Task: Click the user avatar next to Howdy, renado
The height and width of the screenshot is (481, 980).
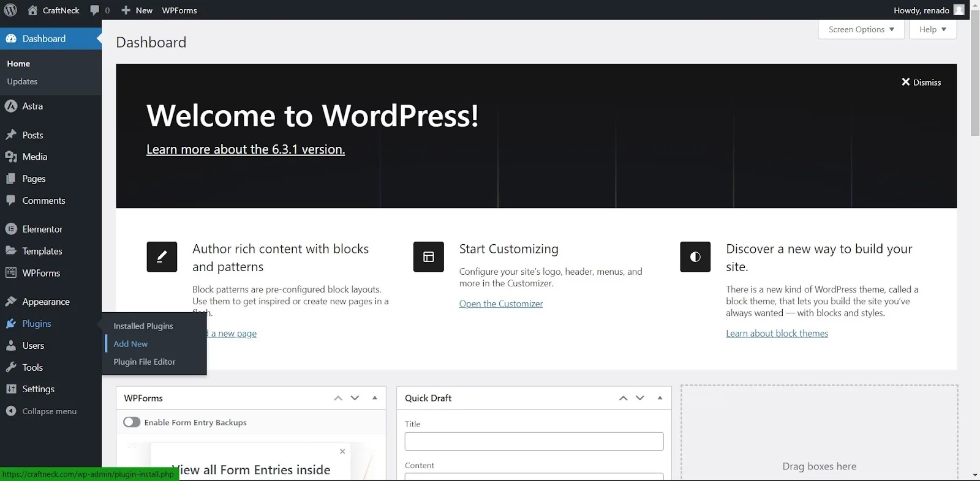Action: point(959,10)
